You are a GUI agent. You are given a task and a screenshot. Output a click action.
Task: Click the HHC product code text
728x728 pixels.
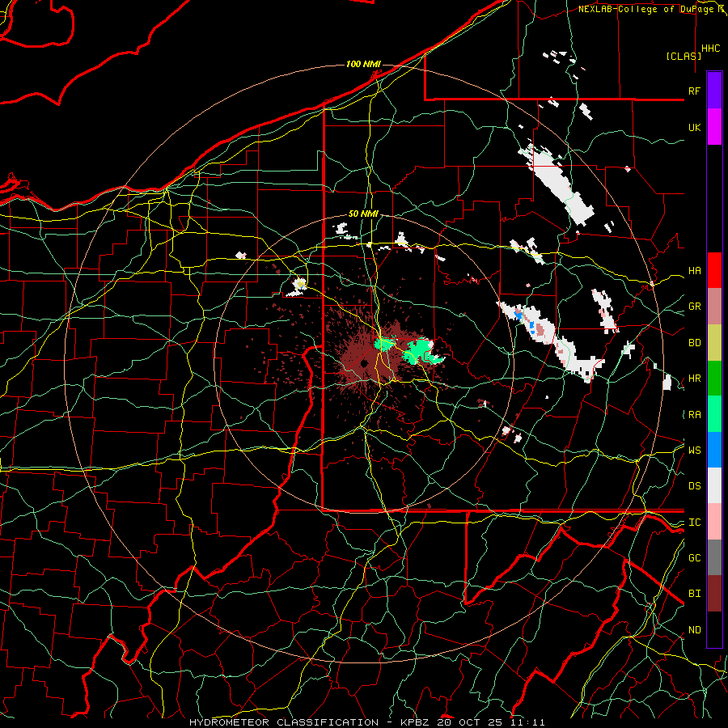710,49
